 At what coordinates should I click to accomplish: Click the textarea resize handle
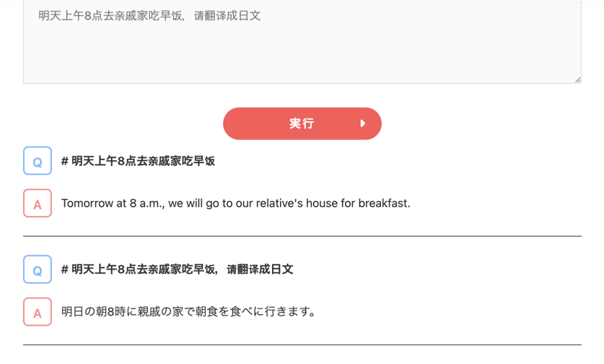click(x=577, y=79)
